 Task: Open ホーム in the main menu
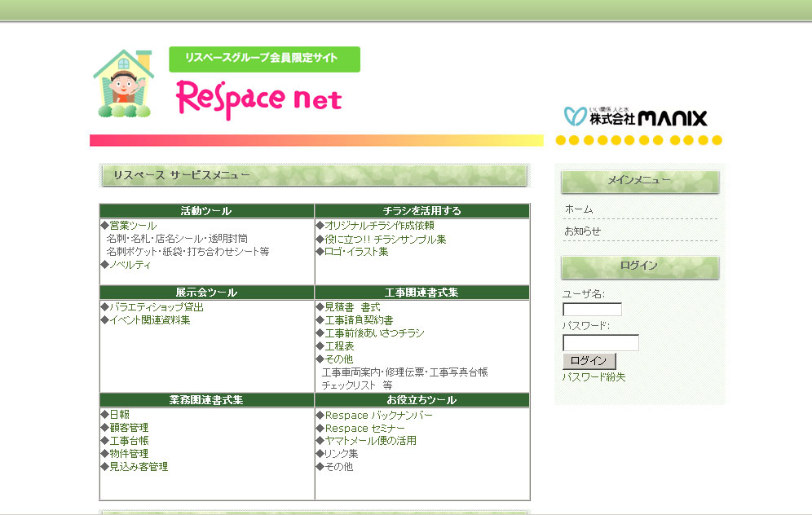(x=579, y=209)
